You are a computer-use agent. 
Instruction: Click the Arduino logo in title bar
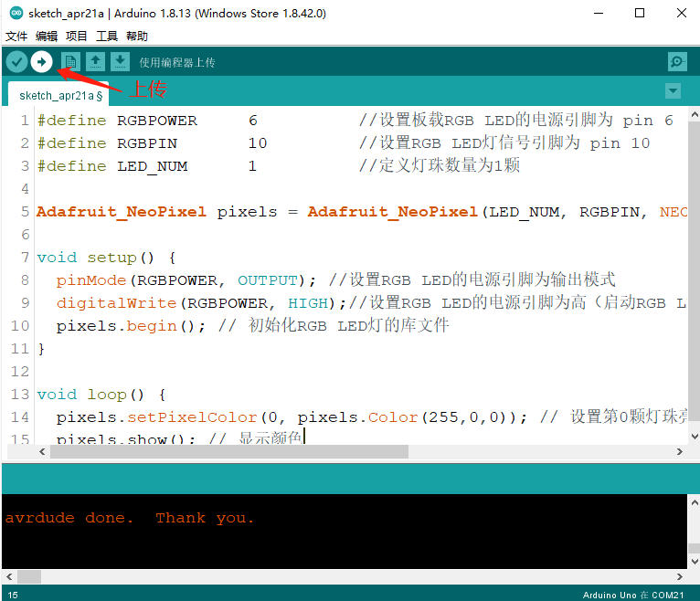click(x=16, y=13)
